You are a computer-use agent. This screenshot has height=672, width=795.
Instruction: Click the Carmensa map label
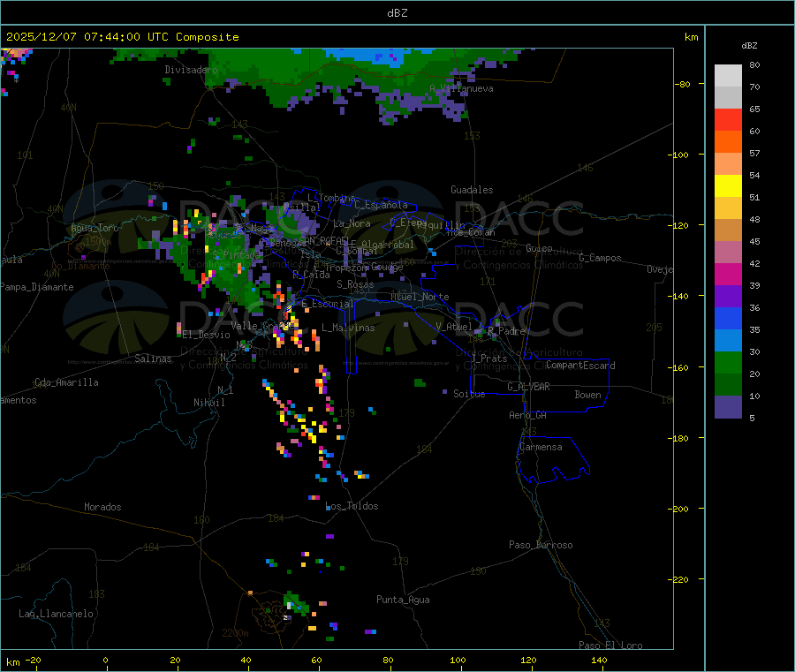[x=541, y=448]
